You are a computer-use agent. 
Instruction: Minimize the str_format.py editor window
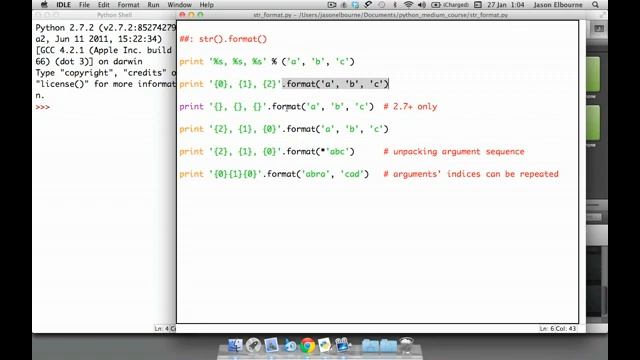coord(191,15)
